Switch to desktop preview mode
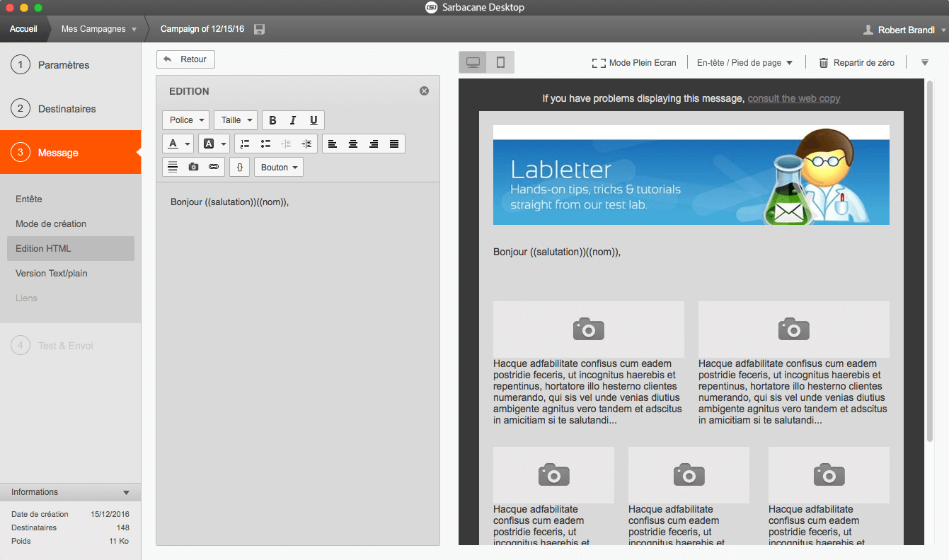 click(x=473, y=62)
